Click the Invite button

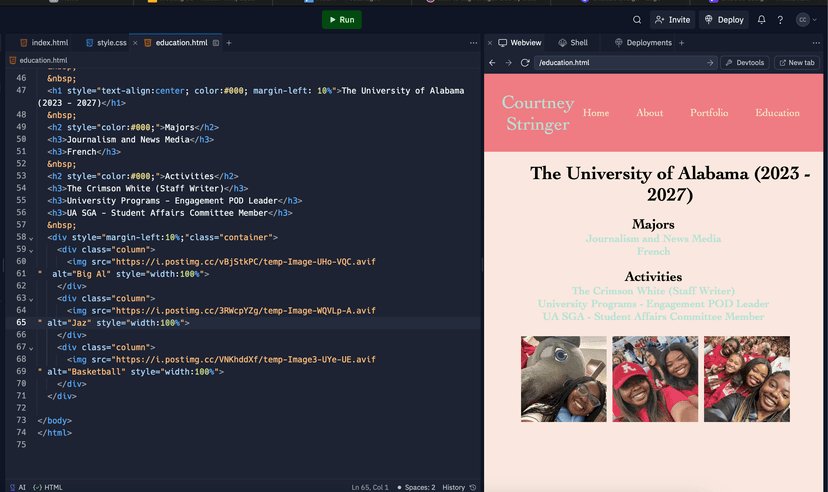click(673, 20)
